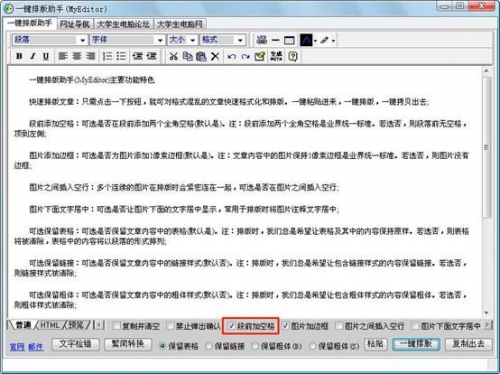The width and height of the screenshot is (500, 374).
Task: Switch to the 一键排版助手 tab
Action: 30,23
